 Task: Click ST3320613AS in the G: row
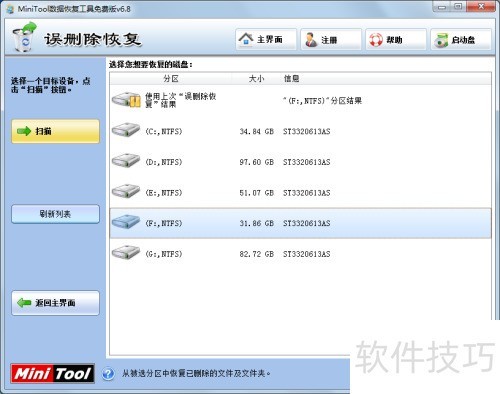tap(307, 254)
